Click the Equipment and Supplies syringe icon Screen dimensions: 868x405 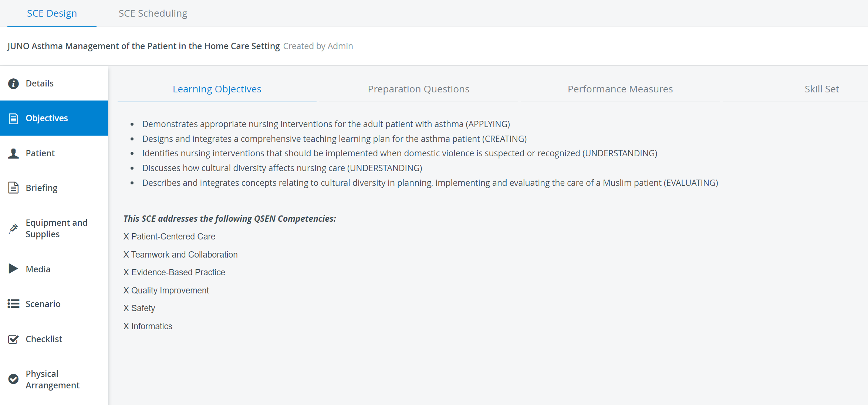pos(13,229)
